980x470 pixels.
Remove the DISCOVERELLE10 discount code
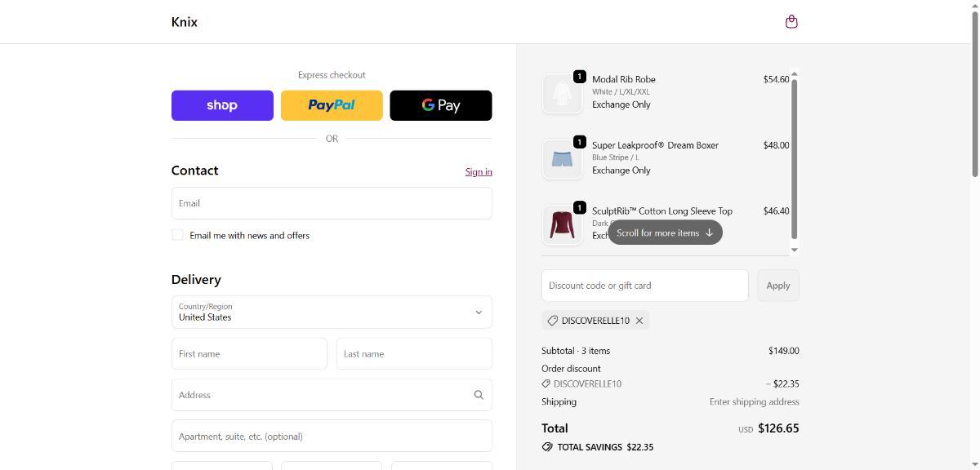click(639, 321)
